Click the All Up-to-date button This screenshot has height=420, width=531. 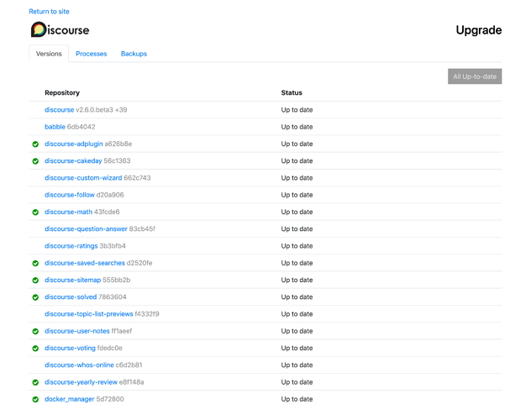(475, 76)
